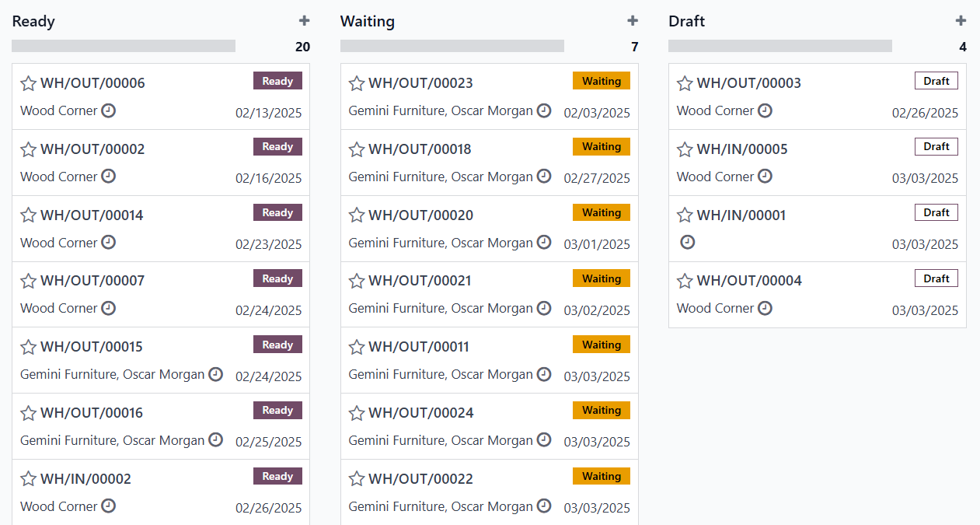Open activity clock on WH/OUT/00022
This screenshot has height=525, width=980.
544,506
